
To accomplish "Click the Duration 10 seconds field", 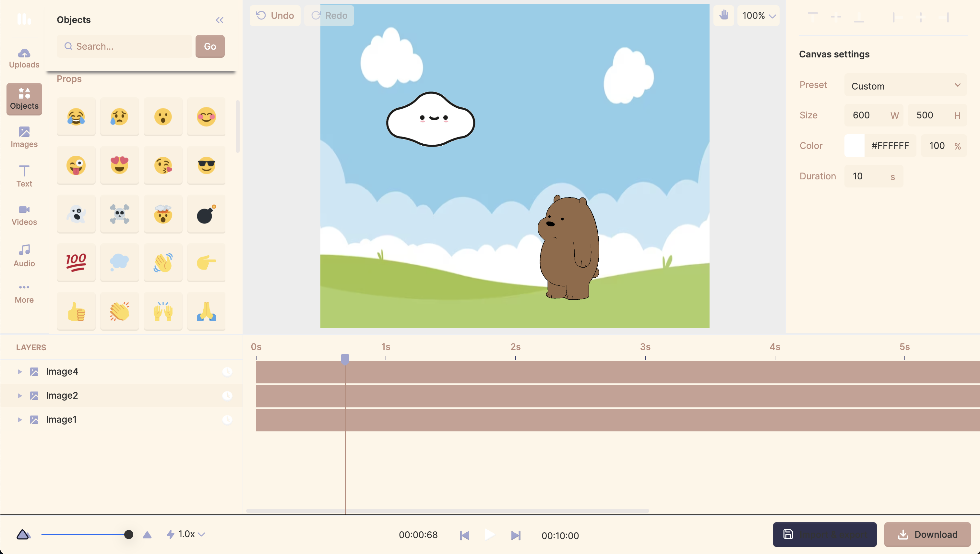I will click(x=874, y=176).
